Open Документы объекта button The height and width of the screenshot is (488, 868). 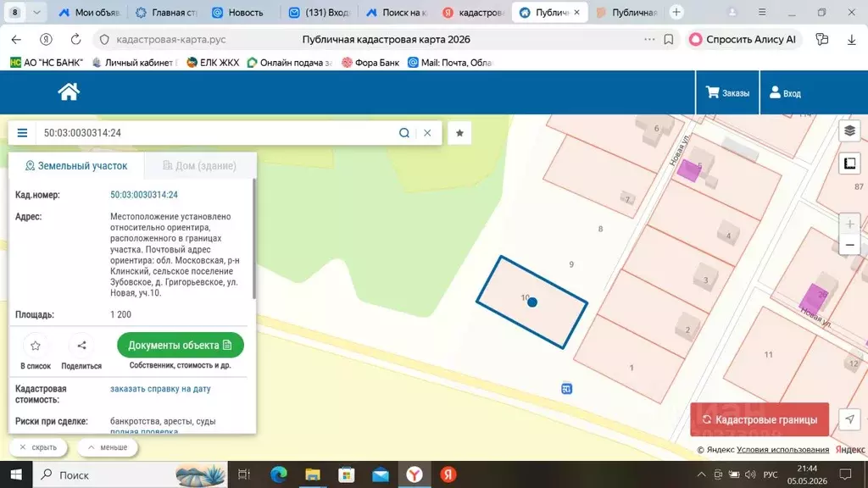(x=181, y=346)
